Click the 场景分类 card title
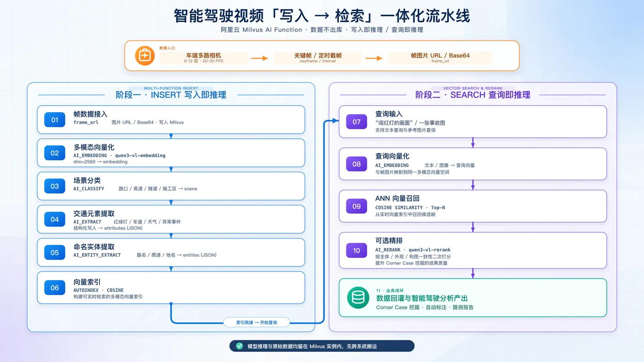 87,181
